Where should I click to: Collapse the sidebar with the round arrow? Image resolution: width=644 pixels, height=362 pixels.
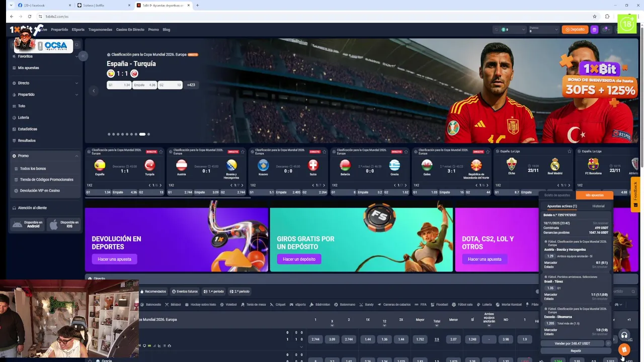tap(83, 56)
